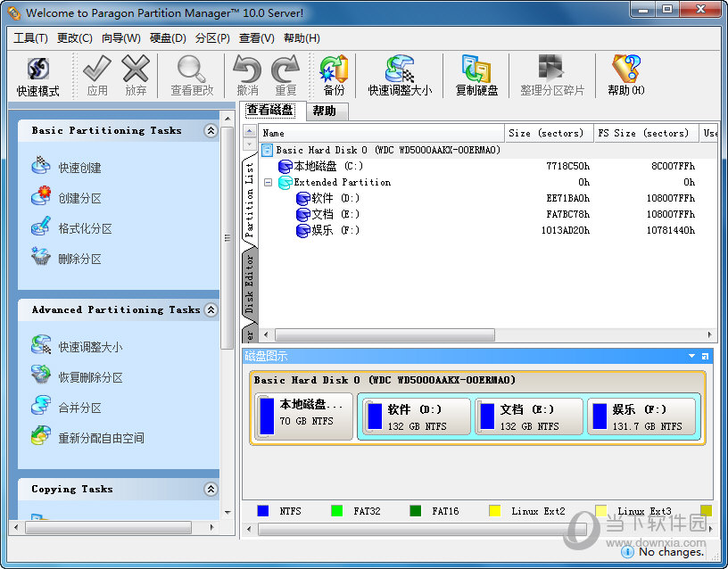
Task: Open the 快速调整大小 toolbar tool
Action: click(400, 76)
